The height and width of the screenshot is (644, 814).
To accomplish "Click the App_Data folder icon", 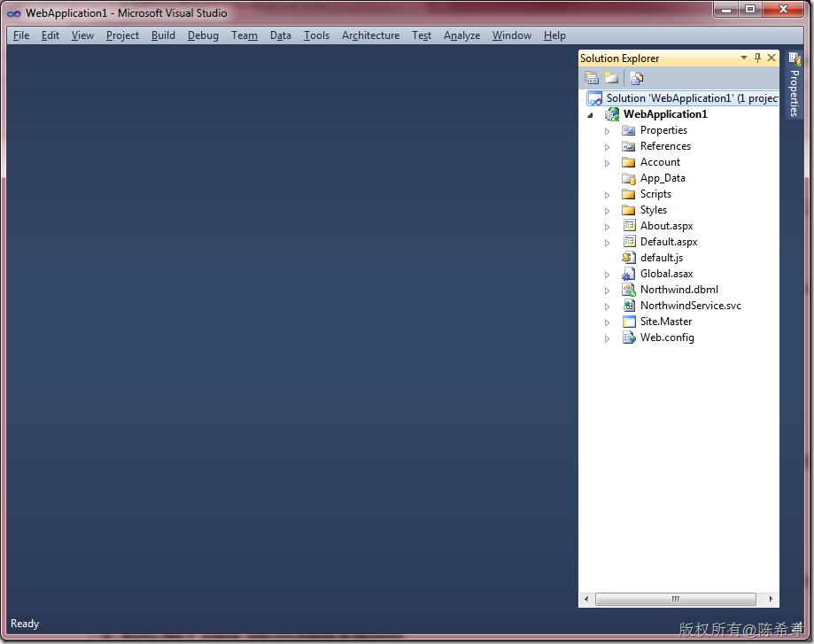I will click(x=629, y=178).
